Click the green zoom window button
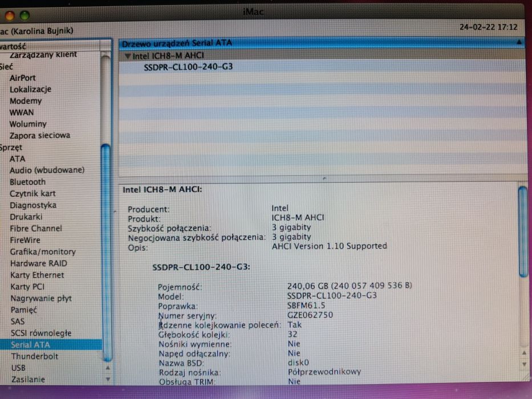532x399 pixels. coord(25,15)
